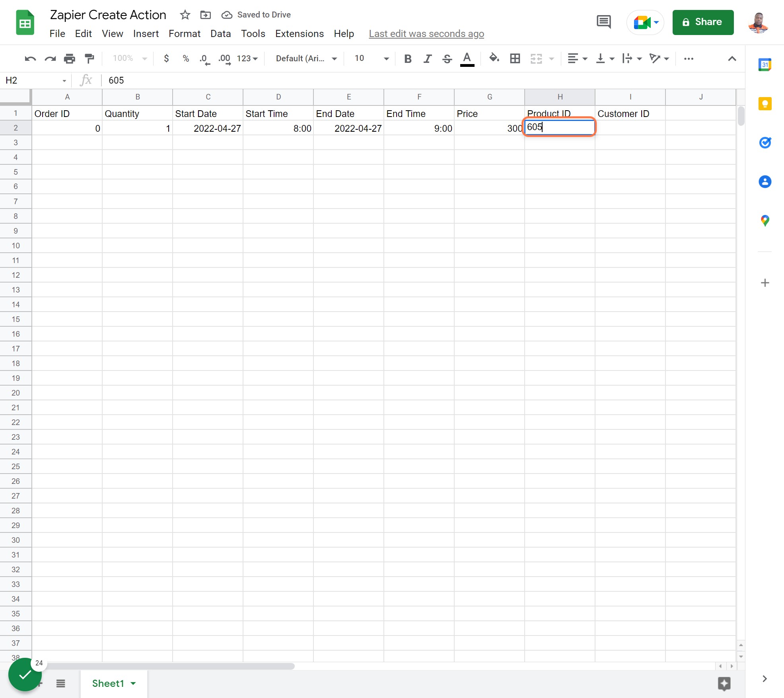The height and width of the screenshot is (698, 784).
Task: Open Google Calendar in side panel
Action: tap(765, 64)
